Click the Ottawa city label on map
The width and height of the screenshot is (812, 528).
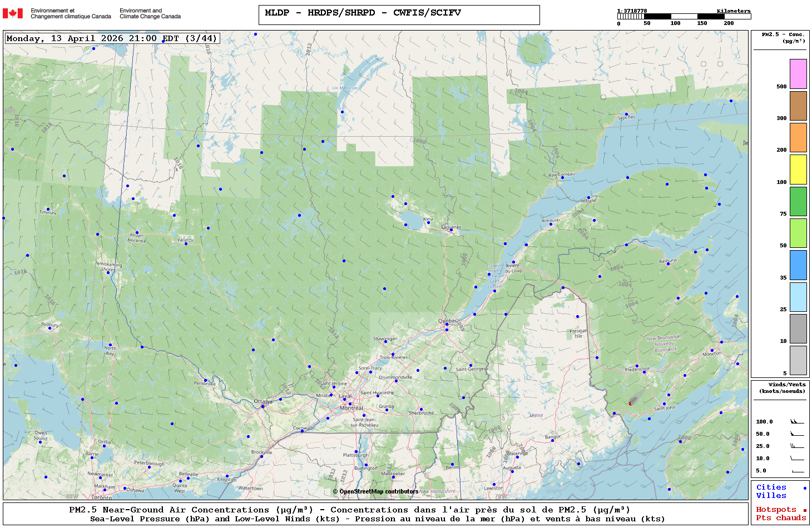pos(263,401)
